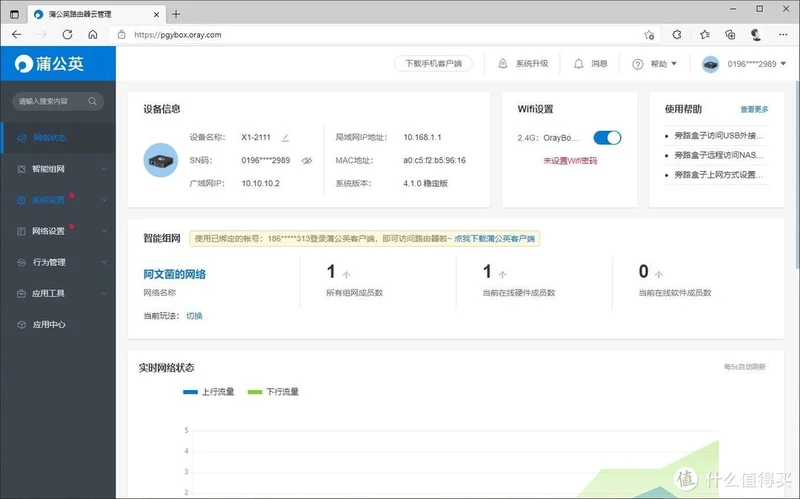Add page to favorites star icon

tap(649, 35)
